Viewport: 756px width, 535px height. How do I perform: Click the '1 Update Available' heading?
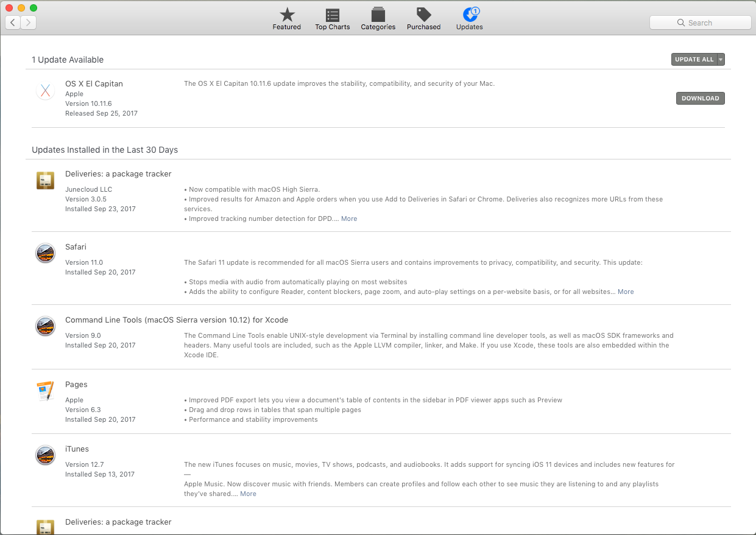tap(68, 60)
